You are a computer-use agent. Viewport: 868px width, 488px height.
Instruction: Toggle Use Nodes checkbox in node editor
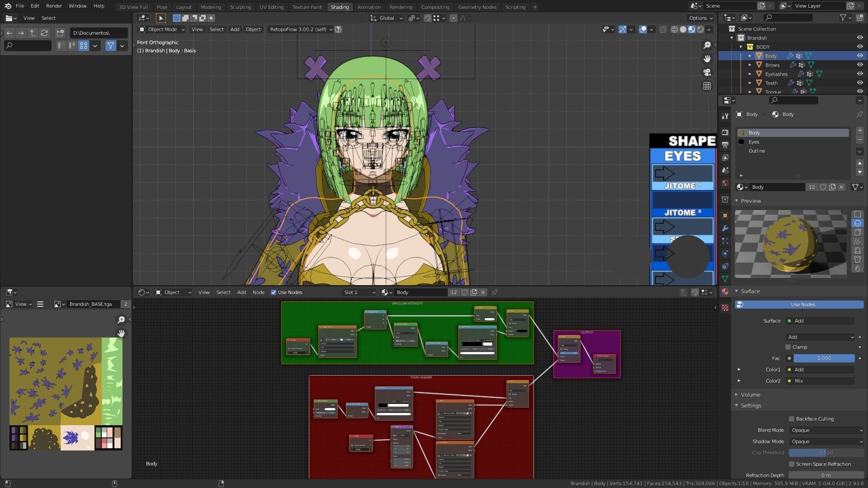pyautogui.click(x=274, y=292)
